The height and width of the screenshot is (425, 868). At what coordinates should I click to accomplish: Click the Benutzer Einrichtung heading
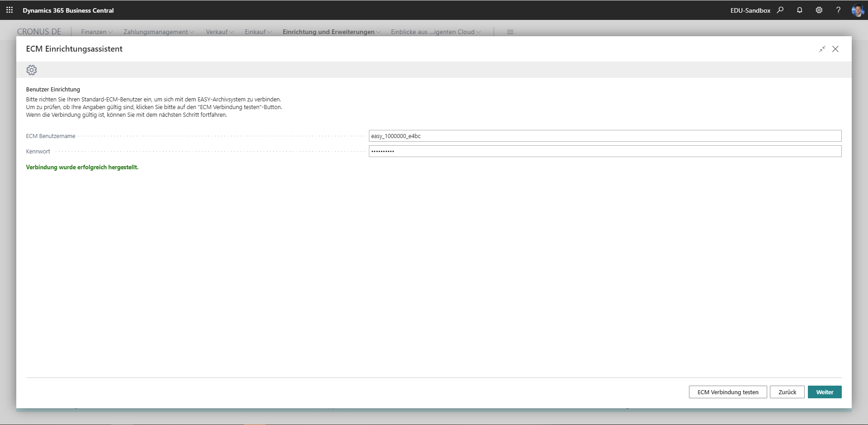tap(53, 90)
